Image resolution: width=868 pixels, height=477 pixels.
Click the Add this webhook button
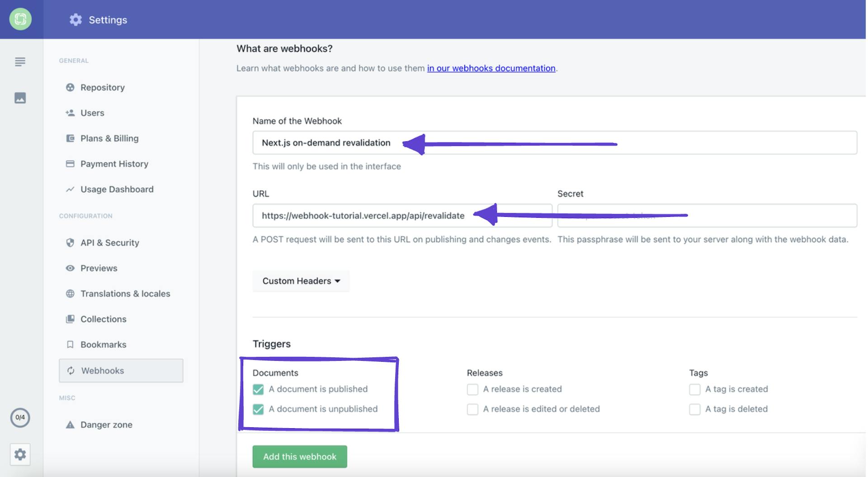pyautogui.click(x=299, y=456)
